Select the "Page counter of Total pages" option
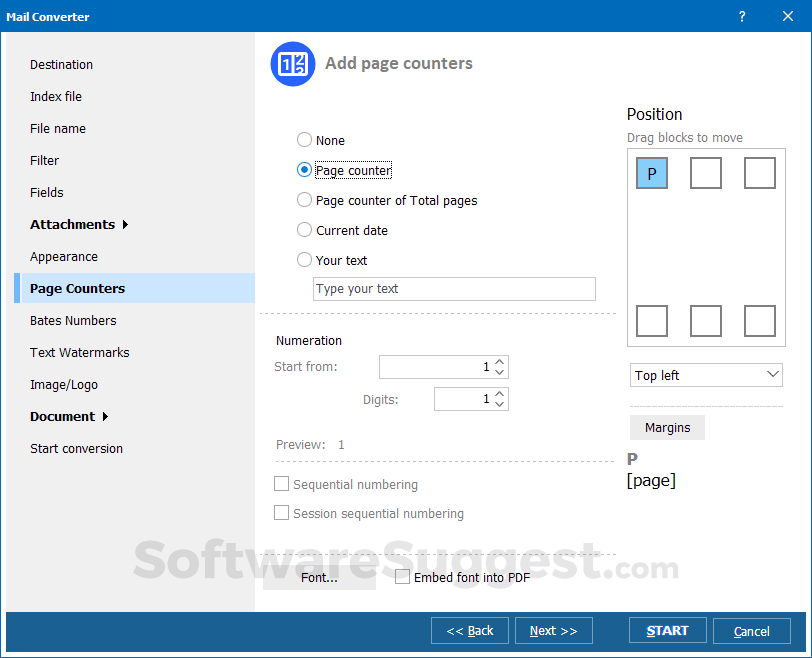The image size is (812, 658). coord(304,200)
